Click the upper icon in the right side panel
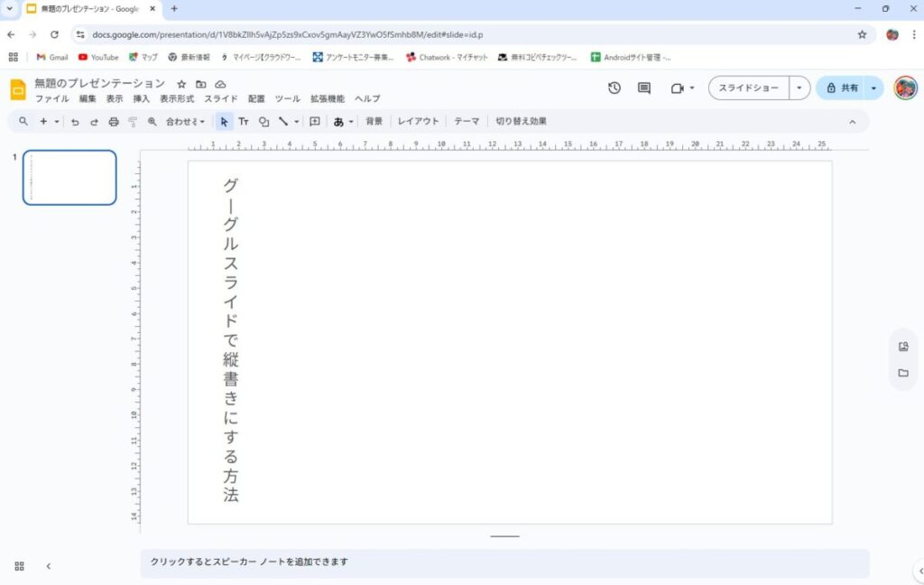Viewport: 924px width, 585px height. [903, 347]
